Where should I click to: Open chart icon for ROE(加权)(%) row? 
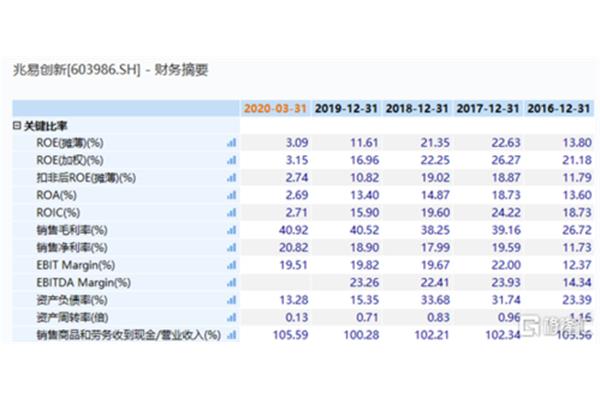(232, 160)
